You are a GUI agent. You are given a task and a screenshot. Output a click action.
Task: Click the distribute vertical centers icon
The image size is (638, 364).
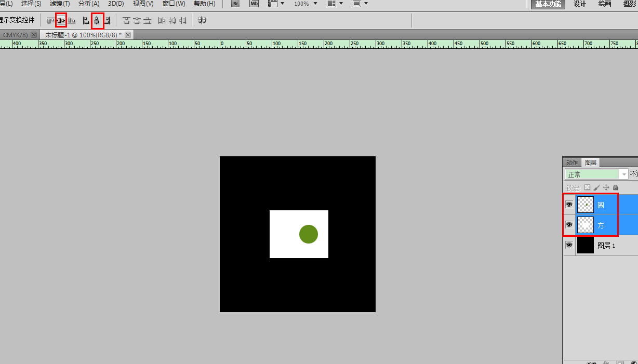click(137, 21)
